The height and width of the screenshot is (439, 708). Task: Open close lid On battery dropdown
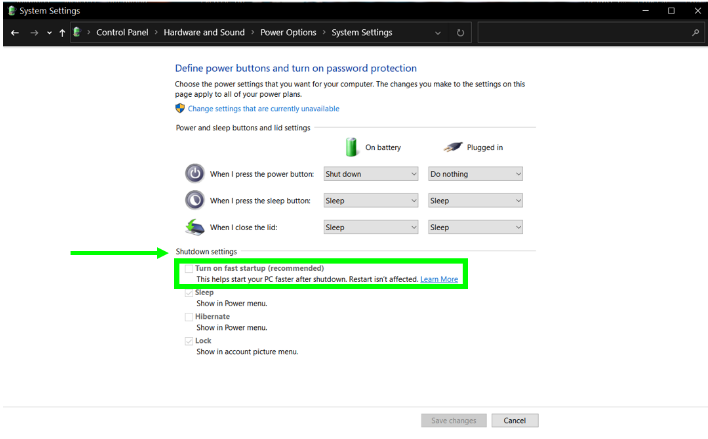(370, 227)
